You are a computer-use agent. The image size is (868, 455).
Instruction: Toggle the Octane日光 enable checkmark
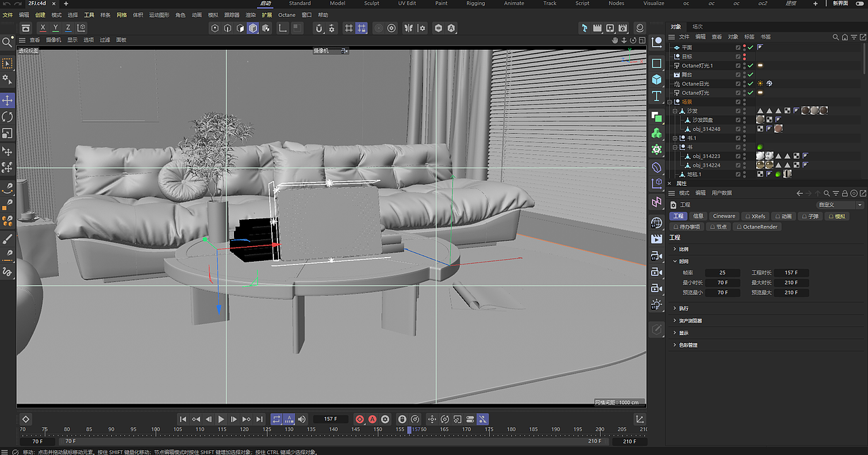(x=750, y=83)
